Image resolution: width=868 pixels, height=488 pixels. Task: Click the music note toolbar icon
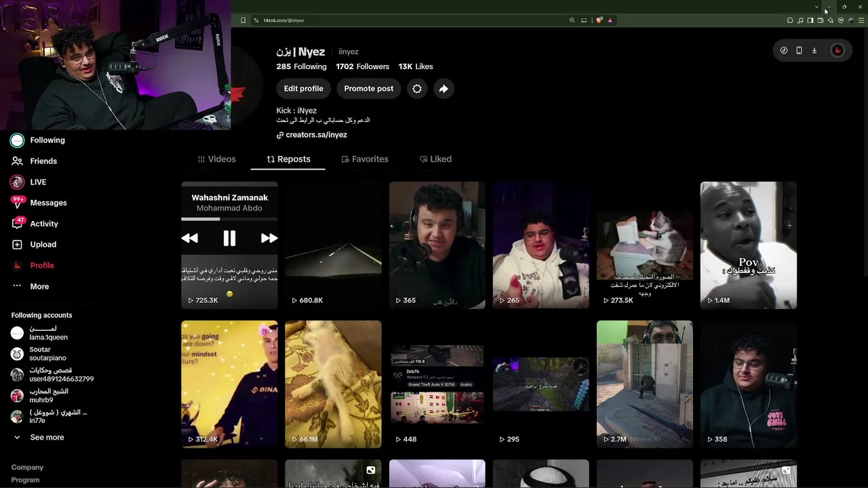(x=800, y=20)
